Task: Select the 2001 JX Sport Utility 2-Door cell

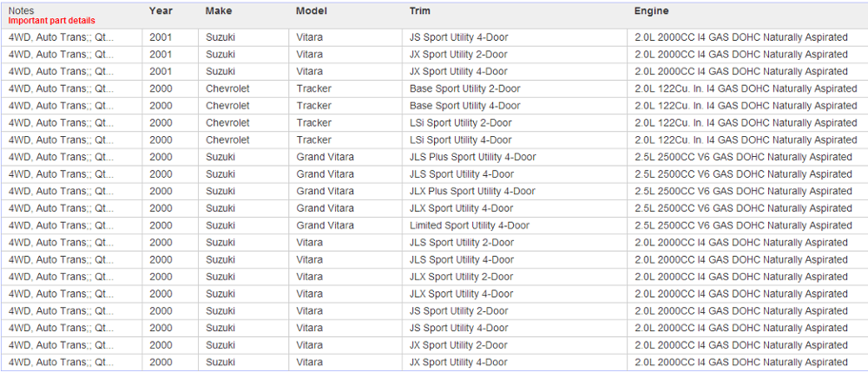Action: click(x=459, y=55)
